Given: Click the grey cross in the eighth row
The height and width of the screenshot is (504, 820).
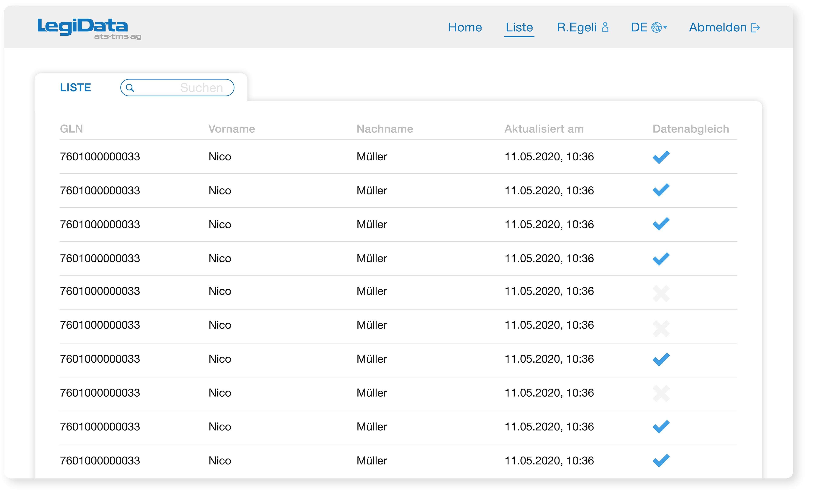Looking at the screenshot, I should click(661, 393).
